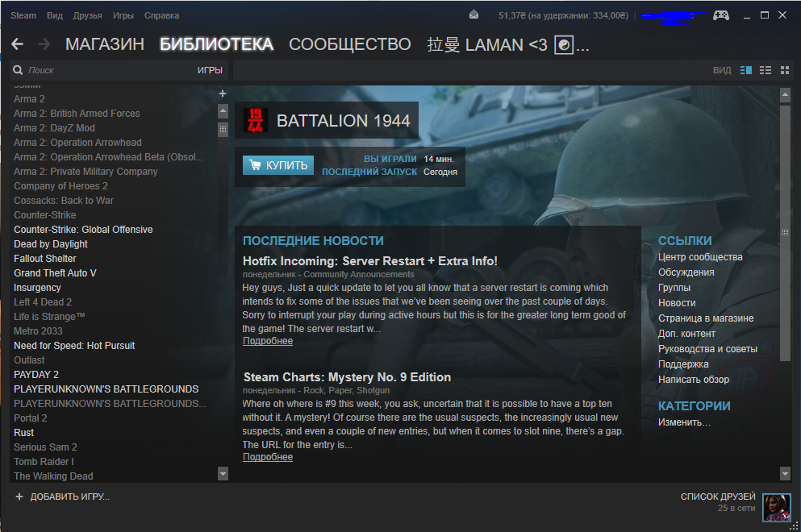This screenshot has width=801, height=532.
Task: Click Написать обзор link
Action: 694,380
